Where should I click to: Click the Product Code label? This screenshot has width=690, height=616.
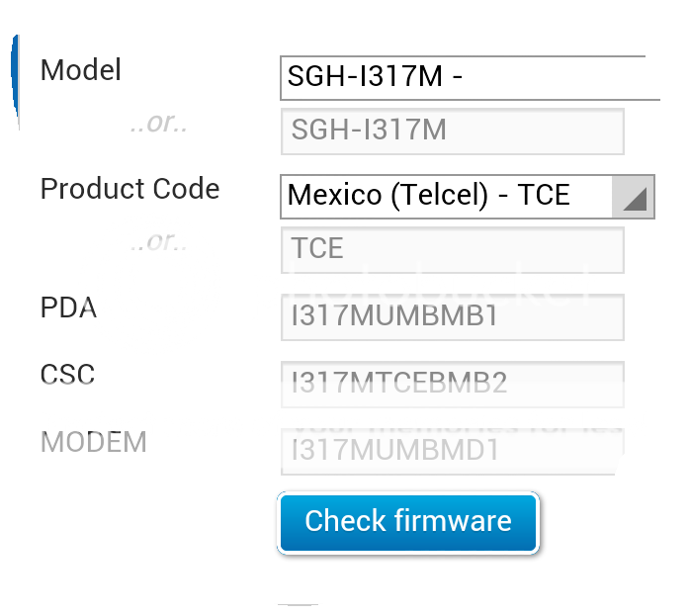129,189
